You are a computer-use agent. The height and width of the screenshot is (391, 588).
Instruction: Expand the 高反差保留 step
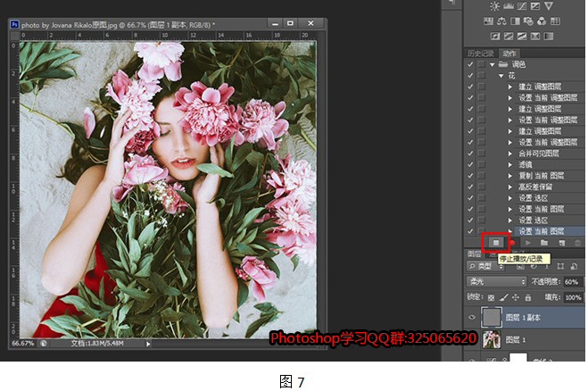(x=510, y=187)
